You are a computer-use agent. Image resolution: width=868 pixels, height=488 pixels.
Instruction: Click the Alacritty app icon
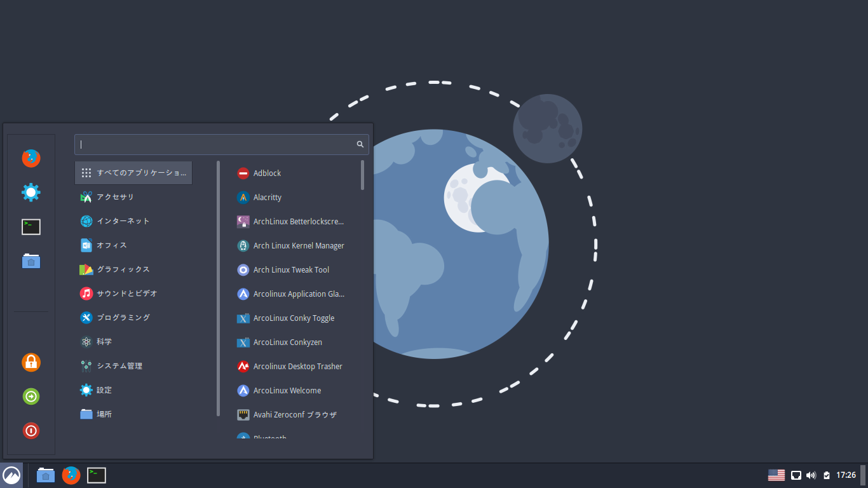243,198
